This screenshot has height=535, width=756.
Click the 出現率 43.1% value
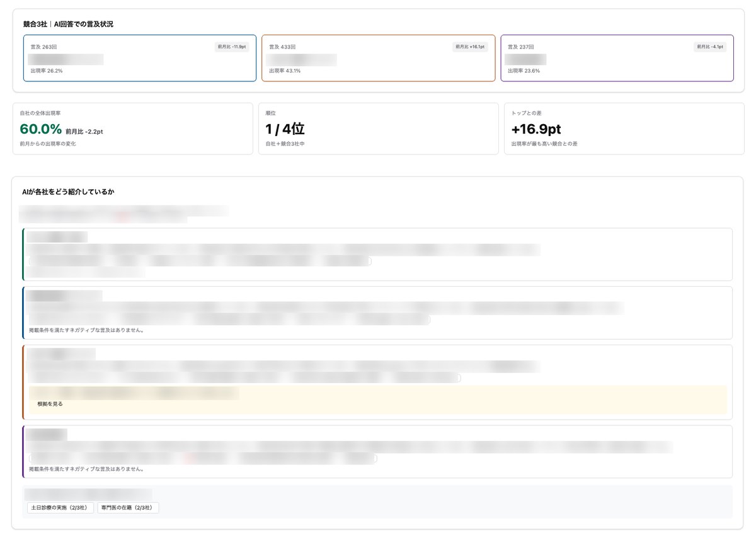tap(285, 71)
